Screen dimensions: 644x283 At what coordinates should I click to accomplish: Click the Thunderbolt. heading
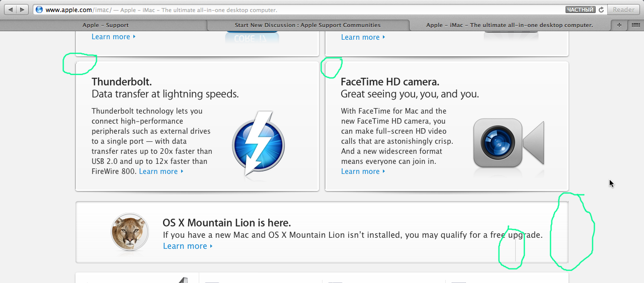122,82
